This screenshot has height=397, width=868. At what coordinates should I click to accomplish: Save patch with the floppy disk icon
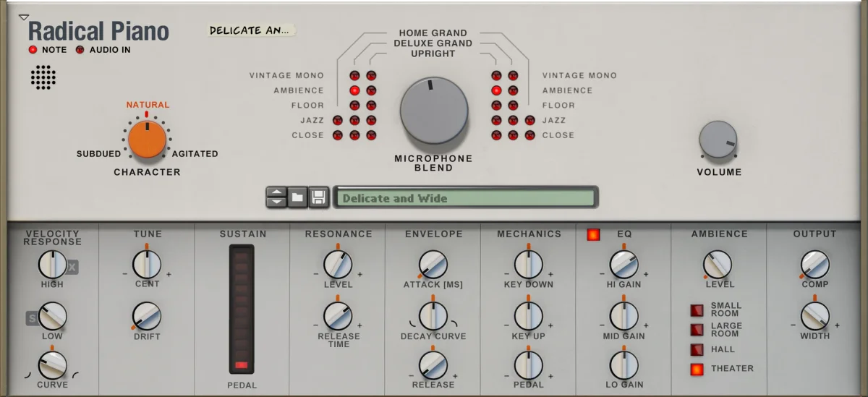tap(319, 197)
